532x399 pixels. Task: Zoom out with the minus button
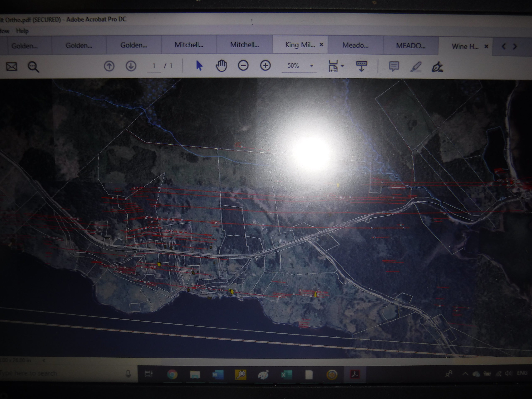click(243, 66)
